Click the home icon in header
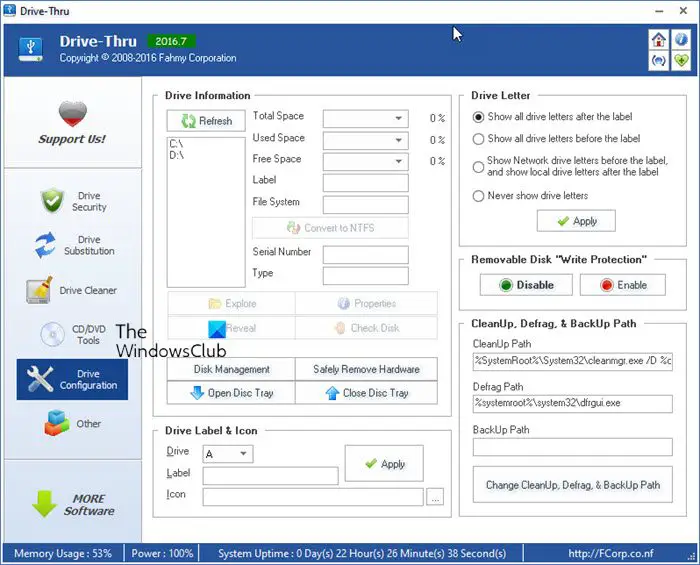The image size is (700, 565). [658, 40]
